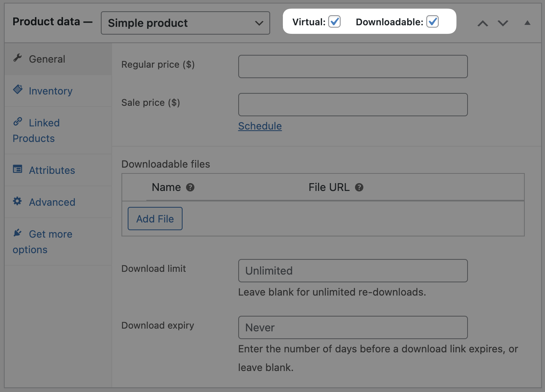Click the help icon next to Name
The height and width of the screenshot is (392, 545).
pos(190,187)
